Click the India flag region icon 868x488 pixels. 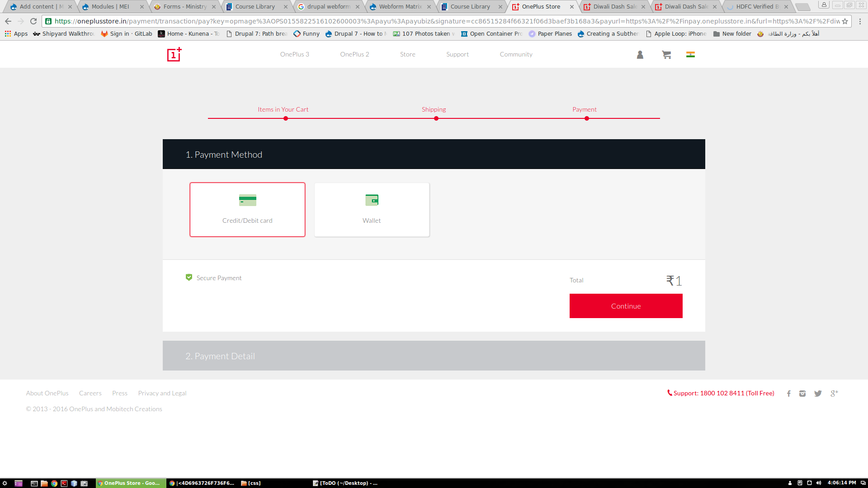[690, 55]
